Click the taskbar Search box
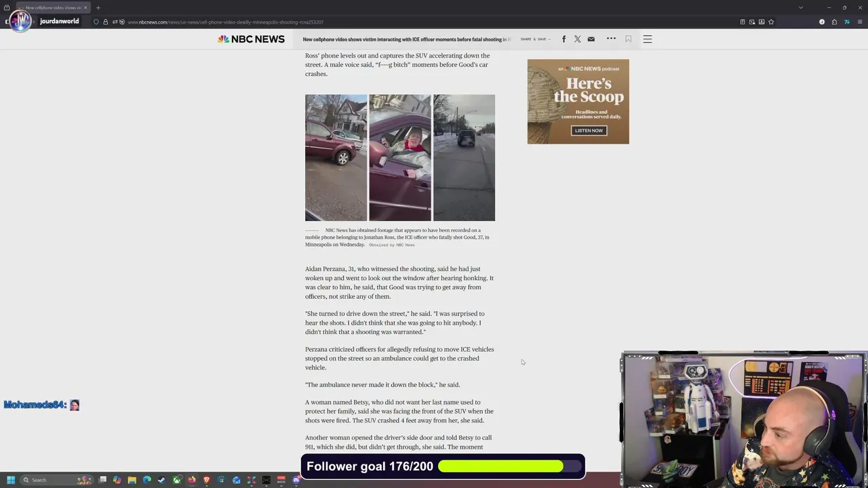 (x=56, y=480)
